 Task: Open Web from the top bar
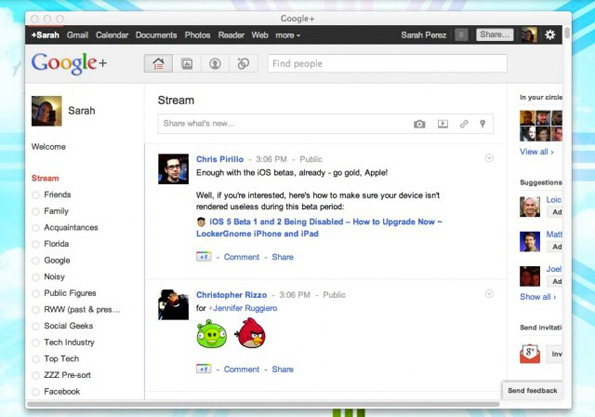coord(260,35)
